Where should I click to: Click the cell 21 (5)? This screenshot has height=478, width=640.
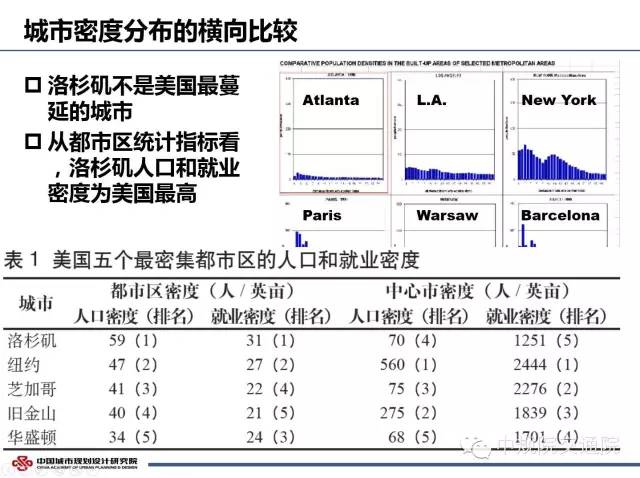coord(270,413)
